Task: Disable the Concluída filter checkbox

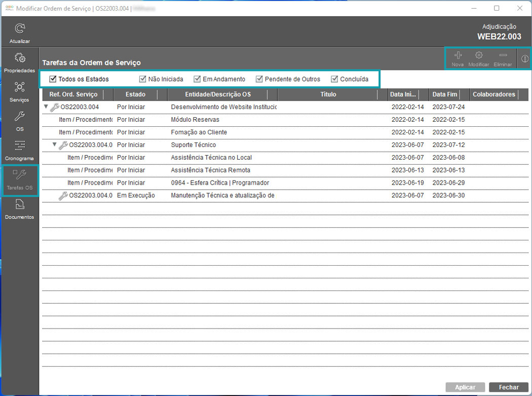Action: point(334,79)
